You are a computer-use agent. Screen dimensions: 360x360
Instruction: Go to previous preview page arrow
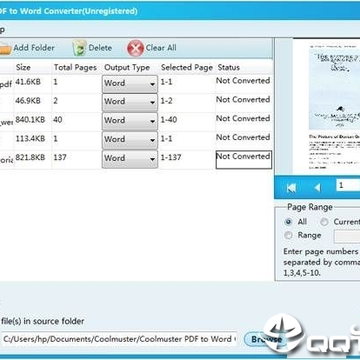317,188
